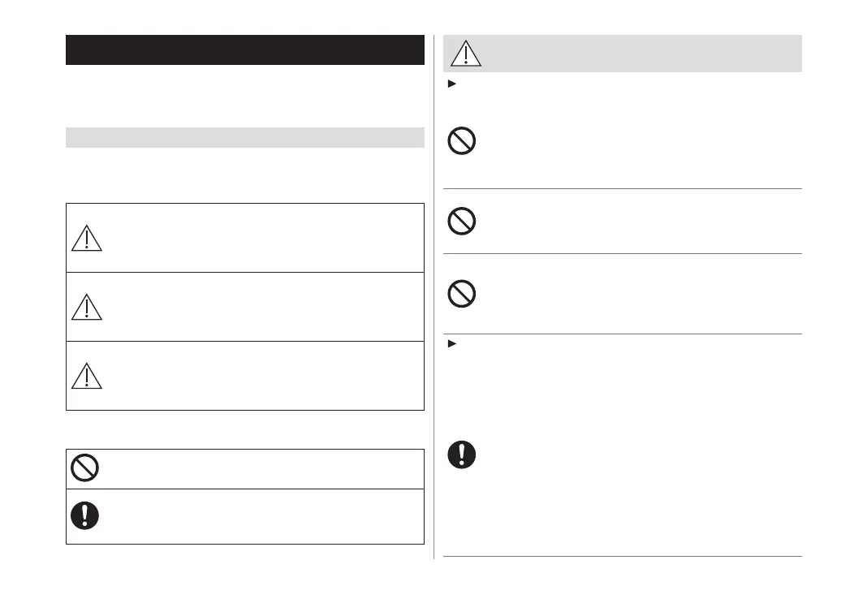Viewport: 867px width, 616px height.
Task: Click the lowest prohibition symbol in the right column
Action: 461,293
